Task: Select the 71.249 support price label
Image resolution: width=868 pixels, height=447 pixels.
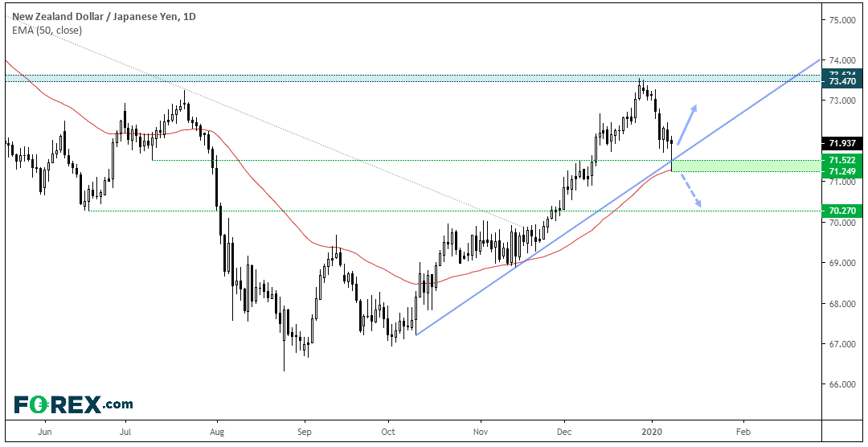Action: (x=842, y=171)
